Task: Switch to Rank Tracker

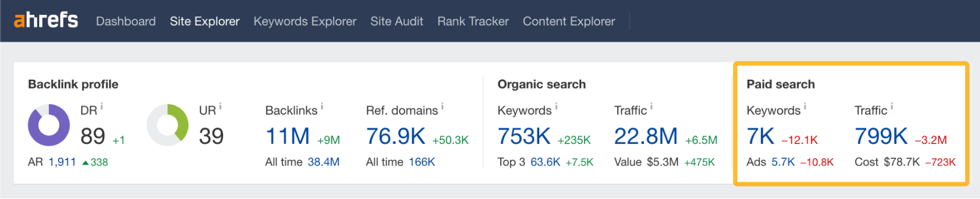Action: 473,22
